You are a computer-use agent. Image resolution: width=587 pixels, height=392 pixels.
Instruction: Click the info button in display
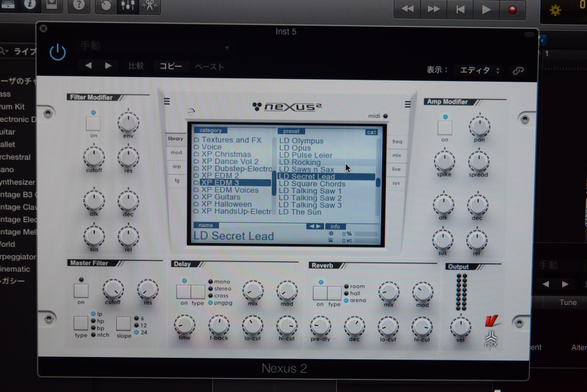pos(335,227)
